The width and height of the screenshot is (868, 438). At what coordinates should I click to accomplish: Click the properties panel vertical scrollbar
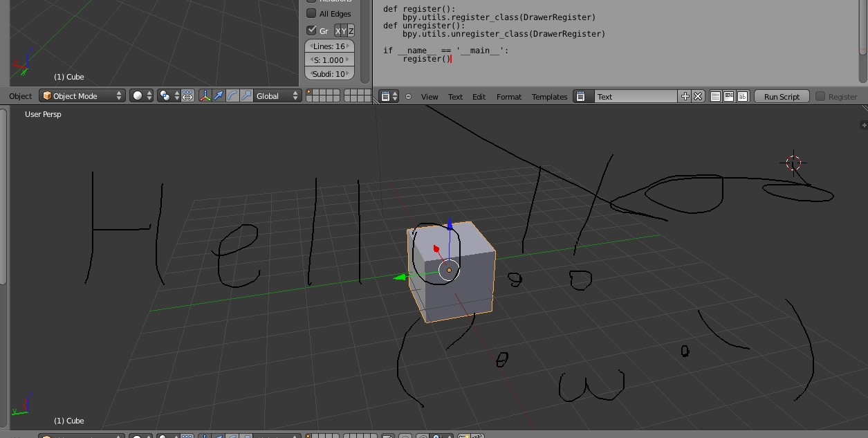[x=364, y=42]
